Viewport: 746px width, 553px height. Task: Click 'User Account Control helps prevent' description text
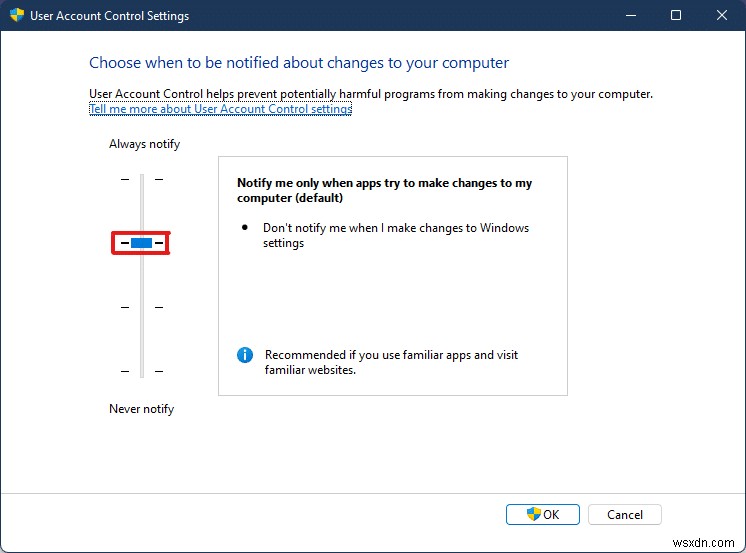click(371, 94)
